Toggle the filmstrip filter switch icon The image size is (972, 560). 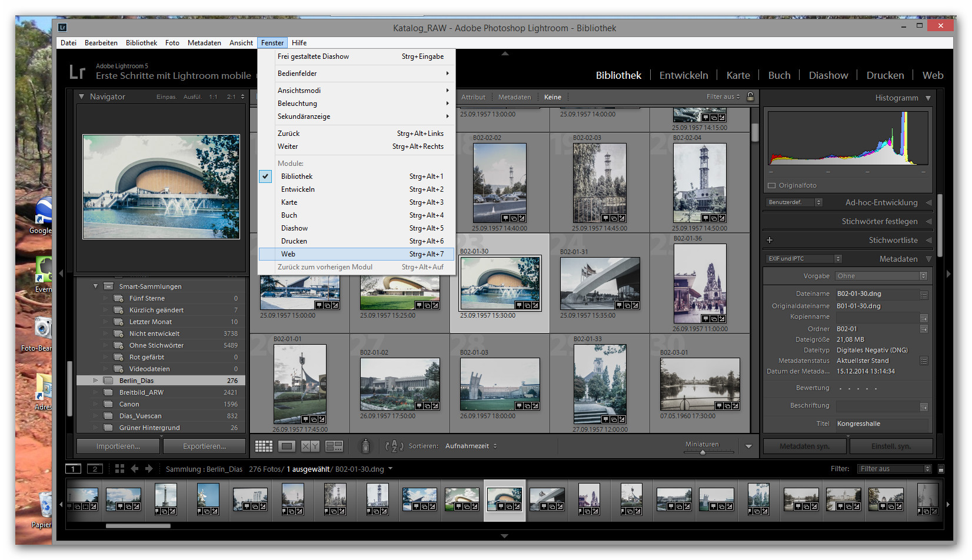941,469
